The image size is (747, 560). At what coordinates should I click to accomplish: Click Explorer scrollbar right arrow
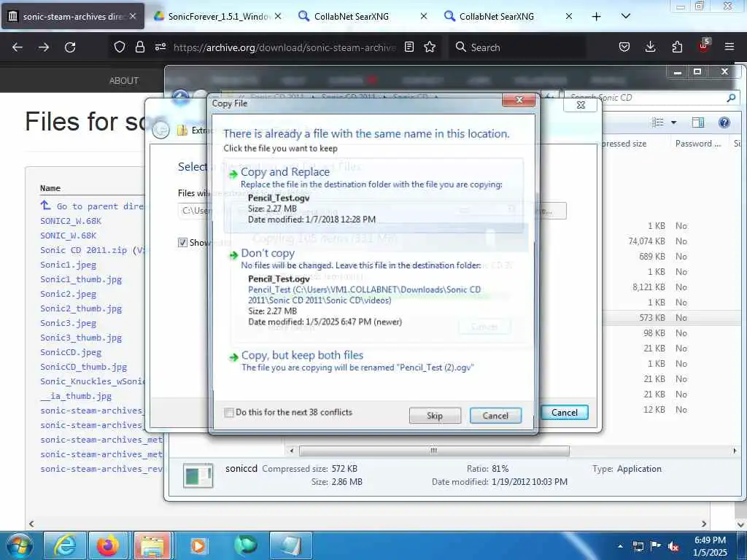pyautogui.click(x=735, y=451)
